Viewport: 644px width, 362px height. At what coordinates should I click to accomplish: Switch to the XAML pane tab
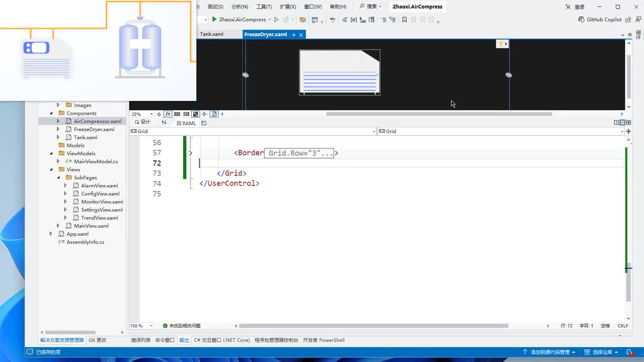coord(186,123)
